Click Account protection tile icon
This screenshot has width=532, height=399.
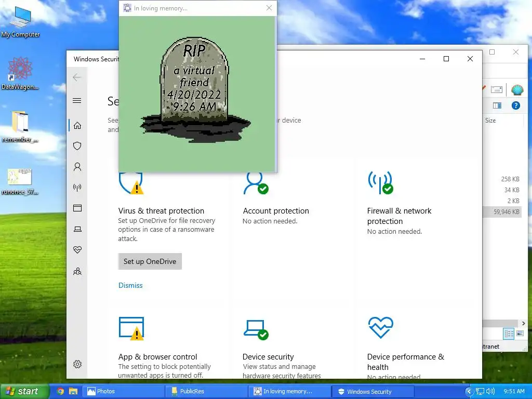[256, 183]
